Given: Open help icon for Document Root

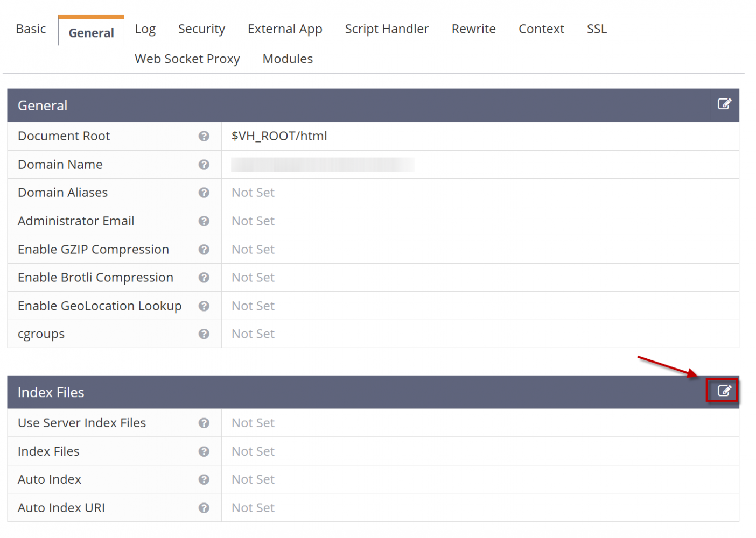Looking at the screenshot, I should click(x=204, y=137).
